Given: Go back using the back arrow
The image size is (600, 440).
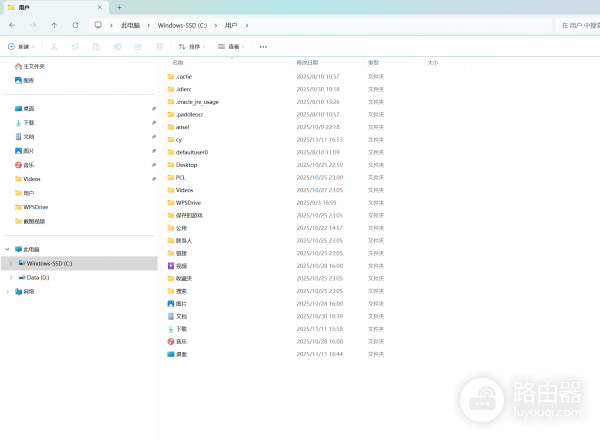Looking at the screenshot, I should click(12, 25).
